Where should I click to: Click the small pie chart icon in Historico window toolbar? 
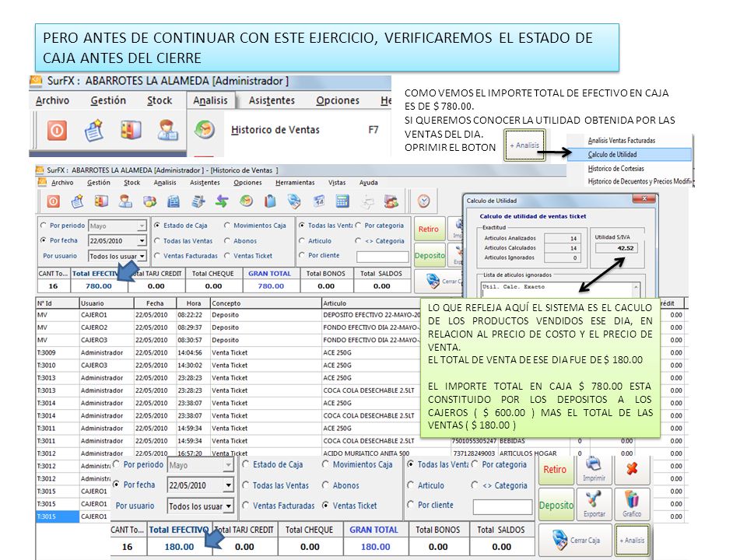coord(247,201)
